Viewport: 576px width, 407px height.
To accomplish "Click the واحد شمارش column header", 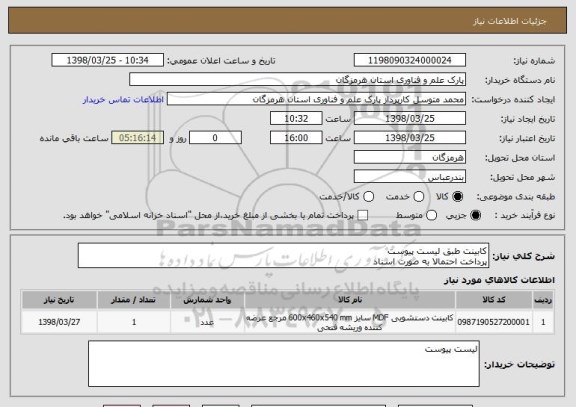I will (207, 300).
